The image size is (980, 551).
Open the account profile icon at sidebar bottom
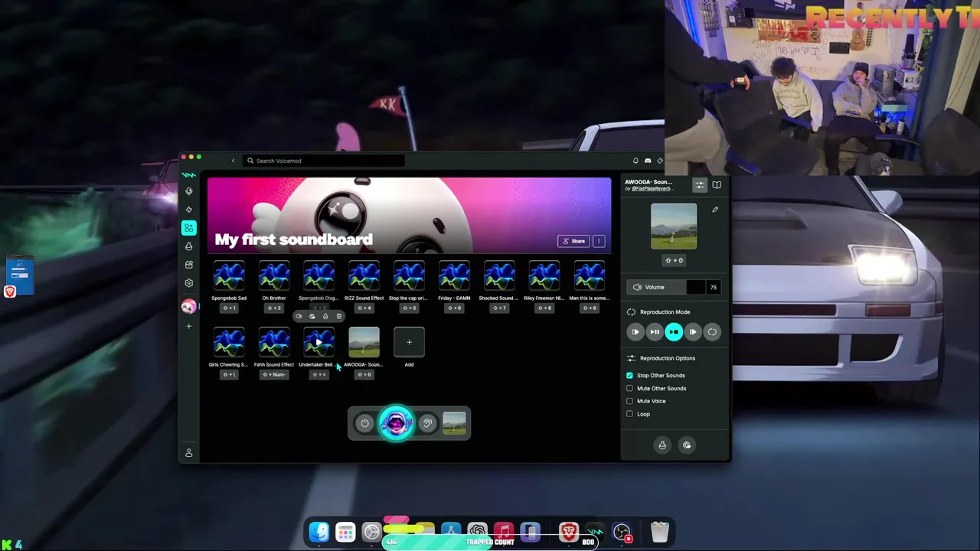pos(189,453)
